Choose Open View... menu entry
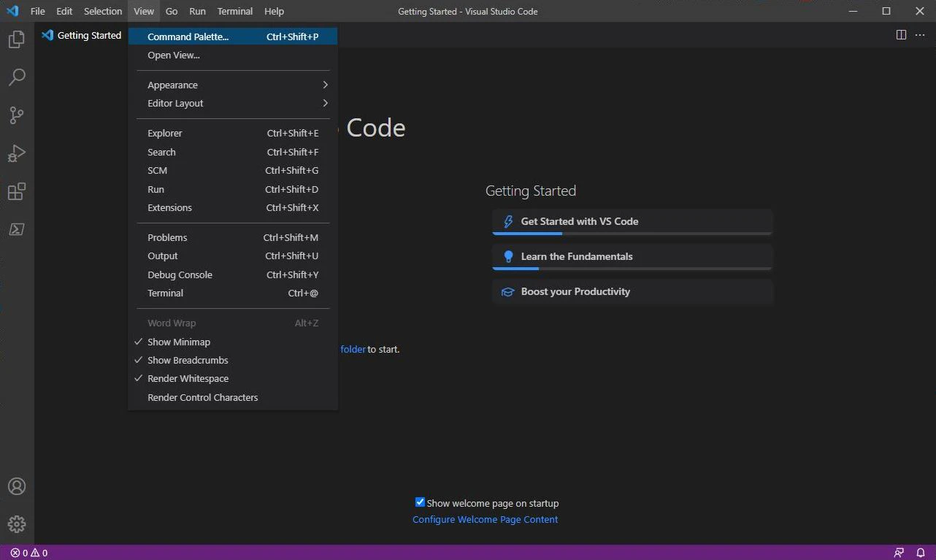Image resolution: width=936 pixels, height=560 pixels. click(x=233, y=55)
